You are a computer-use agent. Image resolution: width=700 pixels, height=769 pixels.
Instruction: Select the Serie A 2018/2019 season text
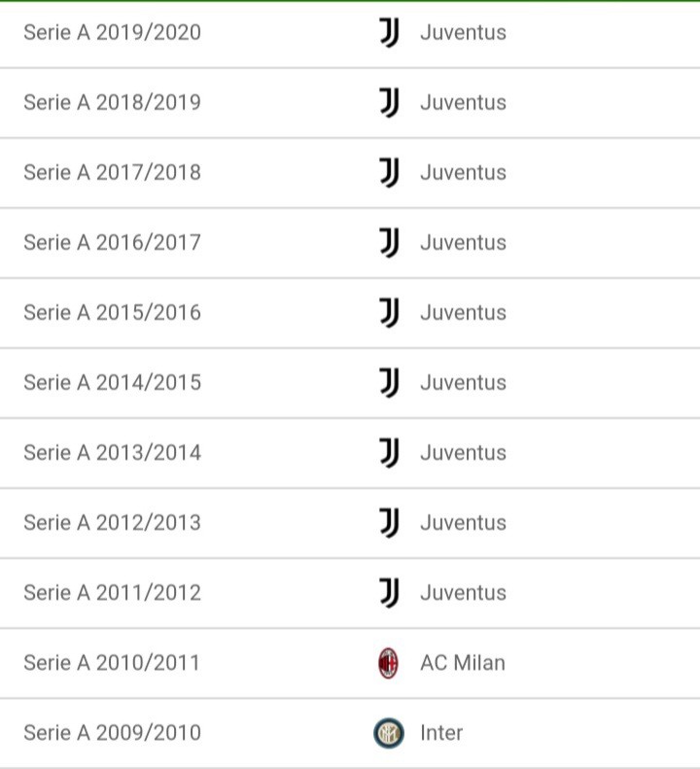113,102
